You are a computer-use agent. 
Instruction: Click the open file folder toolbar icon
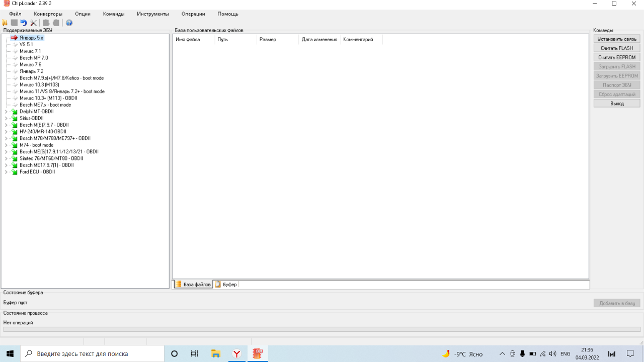click(5, 23)
